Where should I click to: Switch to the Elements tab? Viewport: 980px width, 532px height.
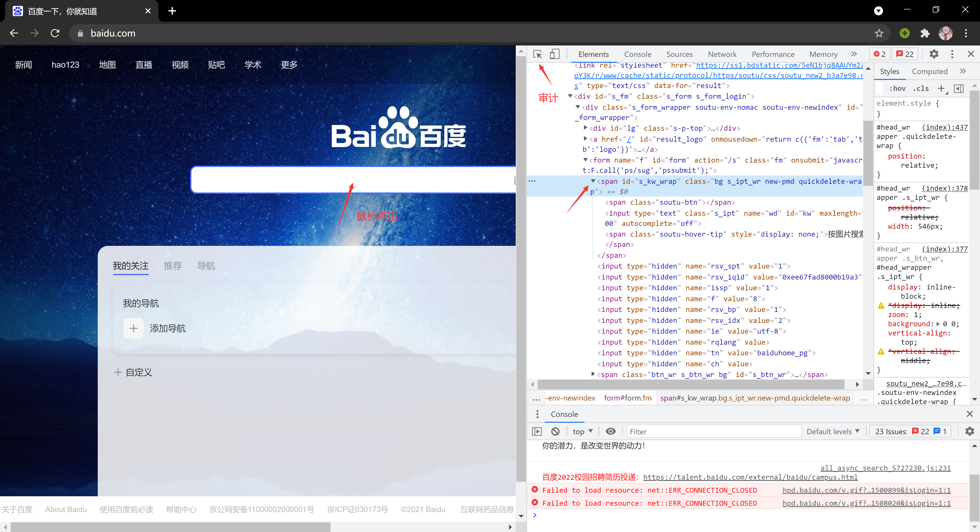point(593,54)
